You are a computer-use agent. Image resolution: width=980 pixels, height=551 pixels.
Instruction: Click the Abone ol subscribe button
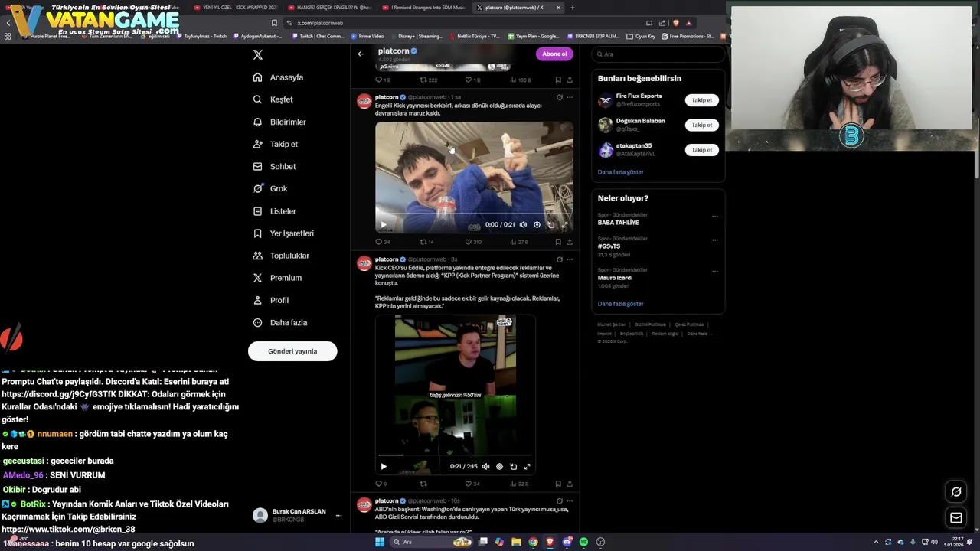(x=554, y=54)
